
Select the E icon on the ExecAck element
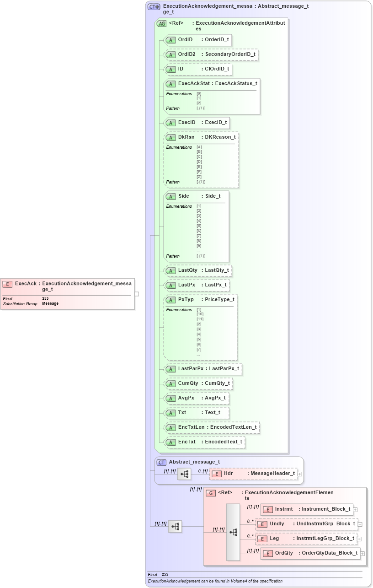(x=7, y=284)
